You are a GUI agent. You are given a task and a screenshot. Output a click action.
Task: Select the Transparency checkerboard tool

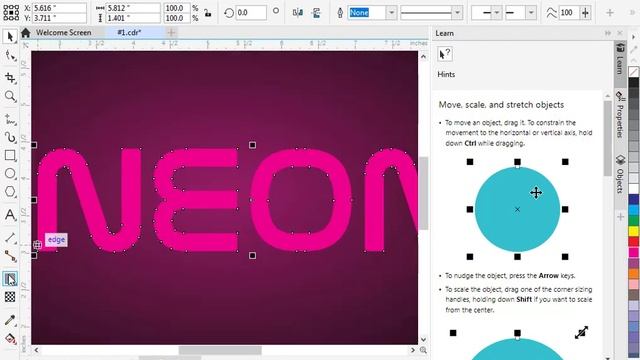(10, 297)
